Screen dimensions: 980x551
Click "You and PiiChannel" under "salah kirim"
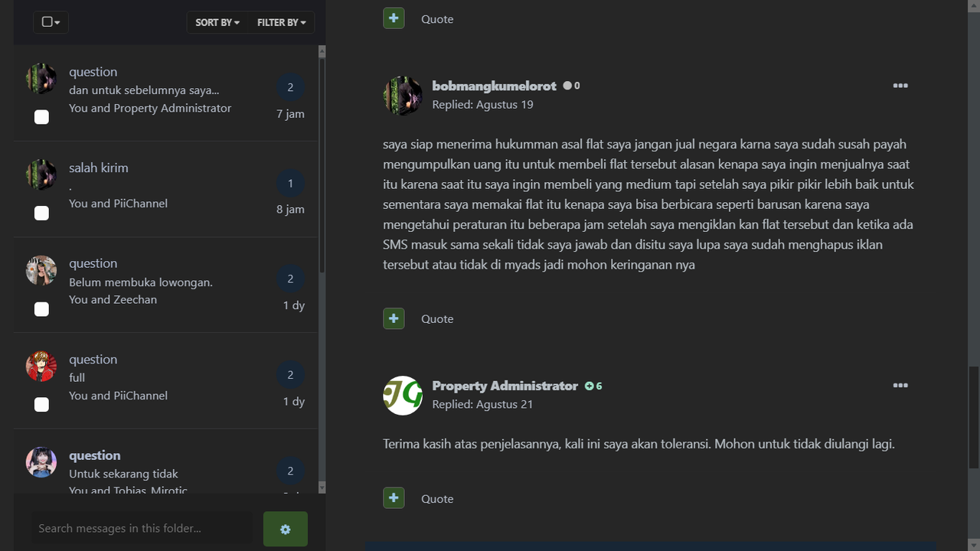pos(118,204)
